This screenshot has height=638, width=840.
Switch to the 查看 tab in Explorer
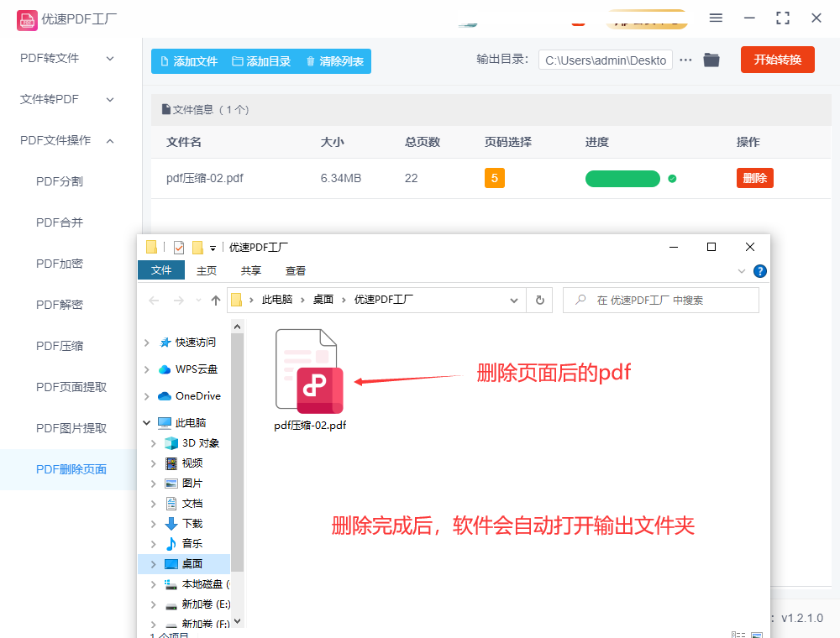(x=296, y=270)
